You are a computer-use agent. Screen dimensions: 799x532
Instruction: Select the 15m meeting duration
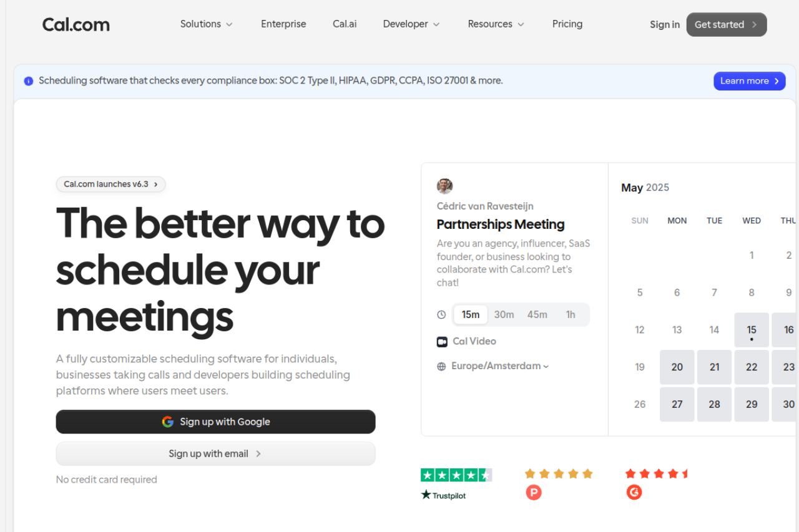471,315
